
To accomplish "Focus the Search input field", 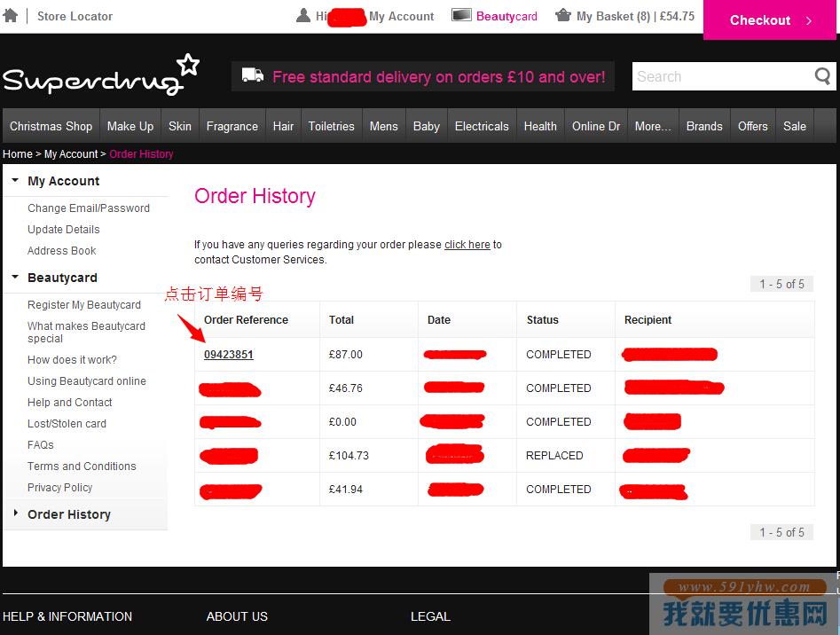I will pyautogui.click(x=723, y=76).
